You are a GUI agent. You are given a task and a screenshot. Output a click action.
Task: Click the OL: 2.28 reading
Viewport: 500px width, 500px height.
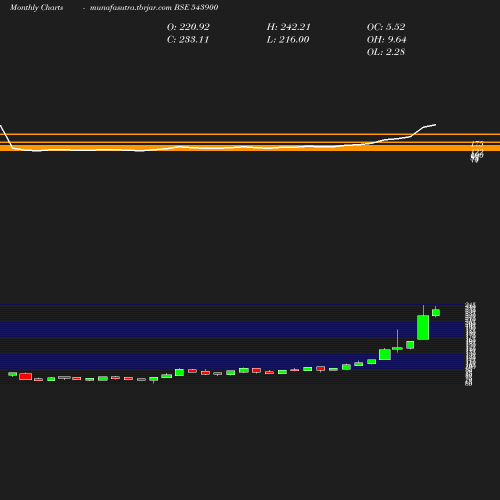point(386,52)
